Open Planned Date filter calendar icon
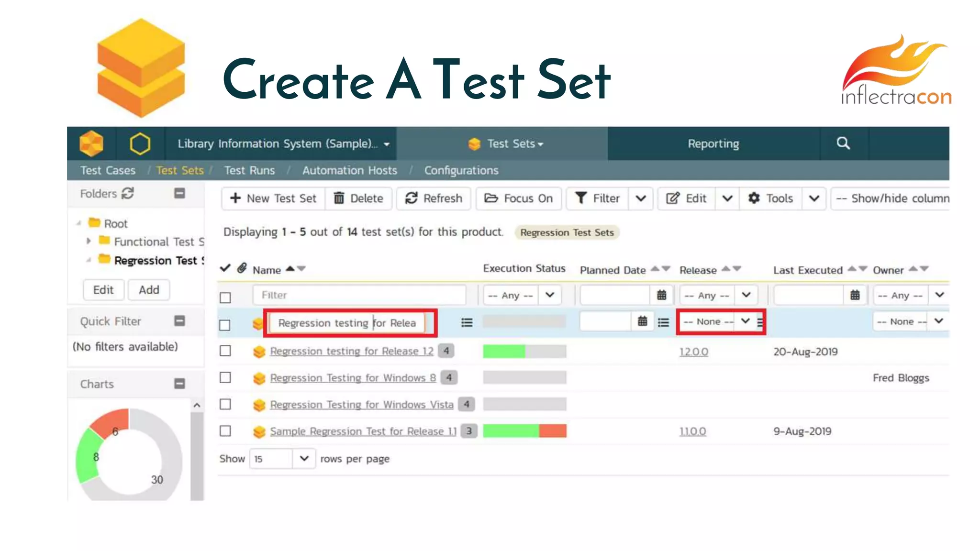This screenshot has height=551, width=980. click(x=661, y=295)
